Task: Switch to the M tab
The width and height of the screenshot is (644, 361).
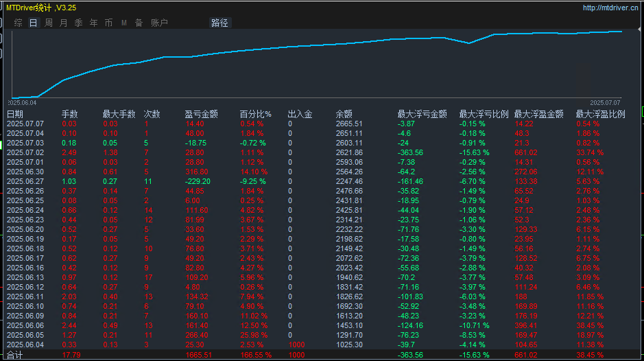Action: (124, 23)
